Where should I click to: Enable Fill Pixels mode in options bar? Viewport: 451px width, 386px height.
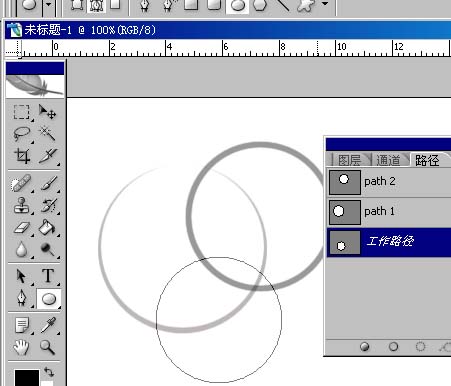tap(115, 4)
